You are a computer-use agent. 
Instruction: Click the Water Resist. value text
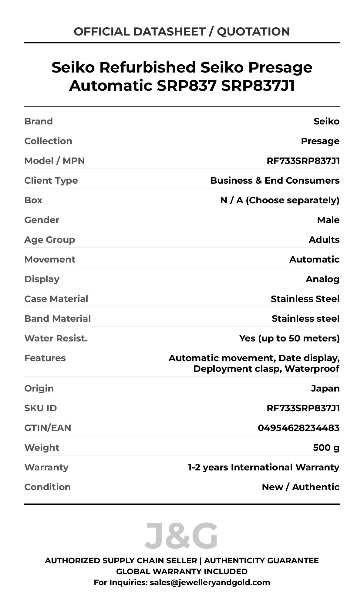pyautogui.click(x=289, y=338)
